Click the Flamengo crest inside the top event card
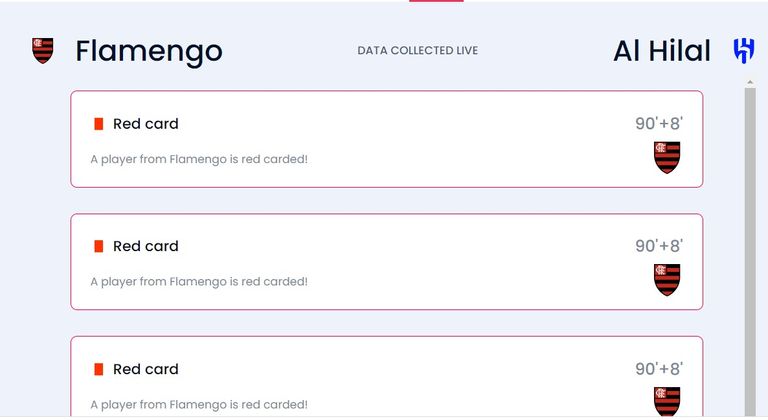Screen dimensions: 768x420 tap(667, 157)
